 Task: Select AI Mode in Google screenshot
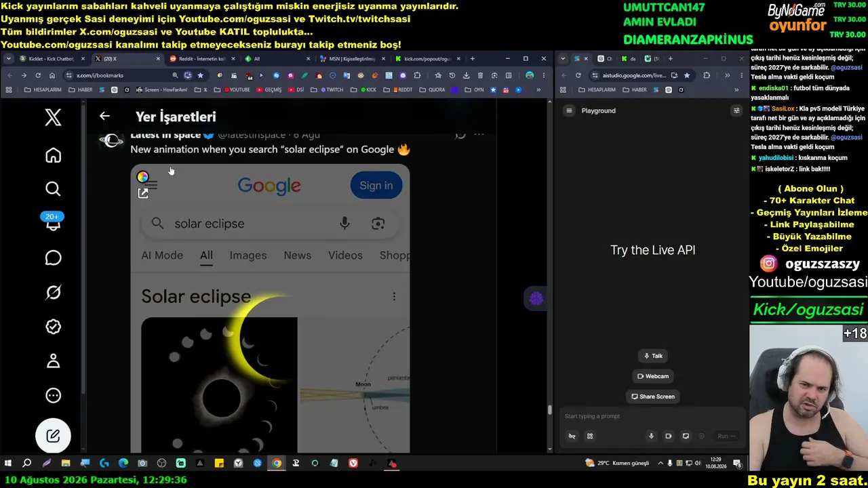click(162, 256)
